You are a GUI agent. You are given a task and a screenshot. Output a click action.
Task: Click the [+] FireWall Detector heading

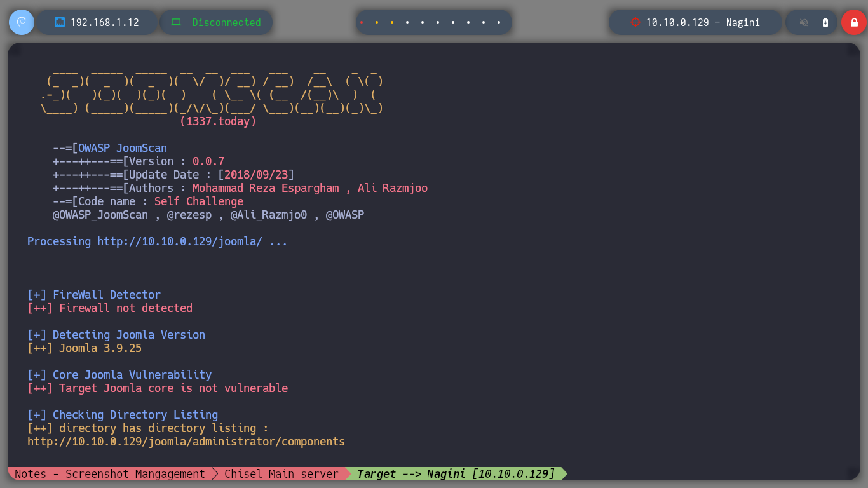point(94,295)
